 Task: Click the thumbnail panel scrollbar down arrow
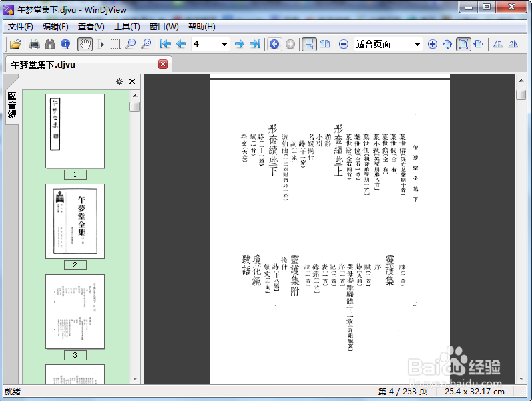[134, 378]
